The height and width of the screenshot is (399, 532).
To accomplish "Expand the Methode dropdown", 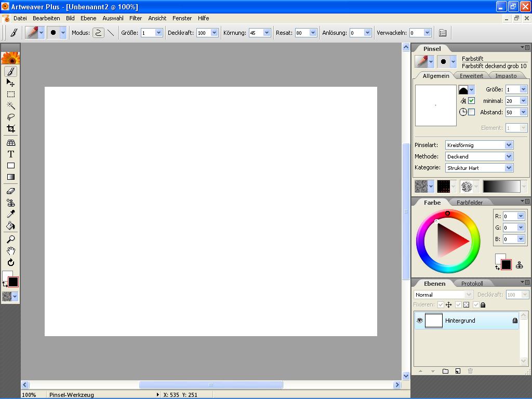I will click(x=509, y=156).
